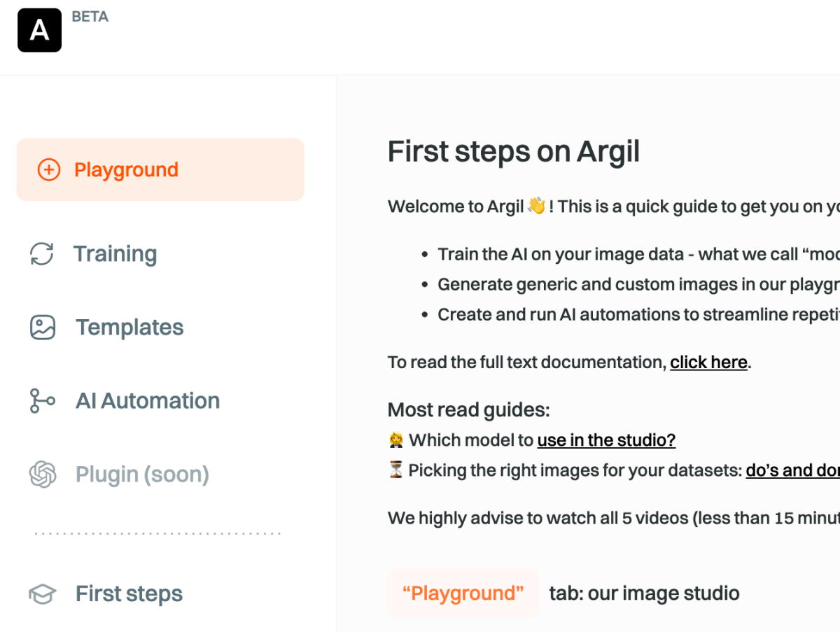Click the "First steps on Argil" heading

(514, 151)
